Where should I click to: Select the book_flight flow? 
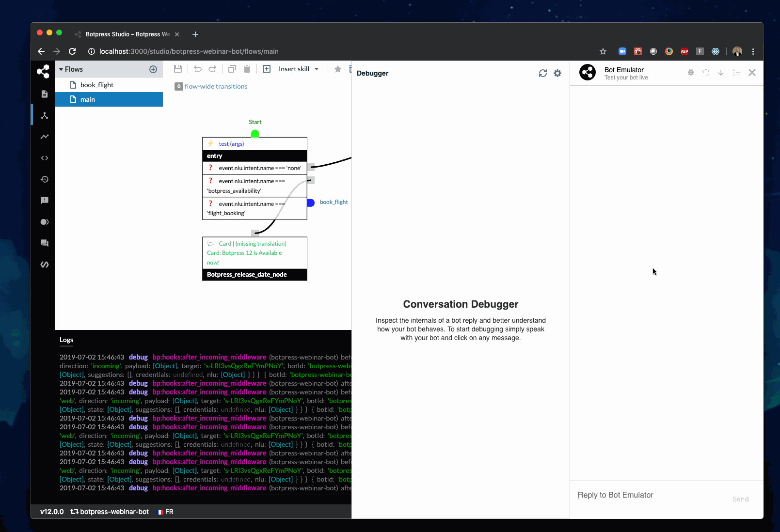click(109, 85)
